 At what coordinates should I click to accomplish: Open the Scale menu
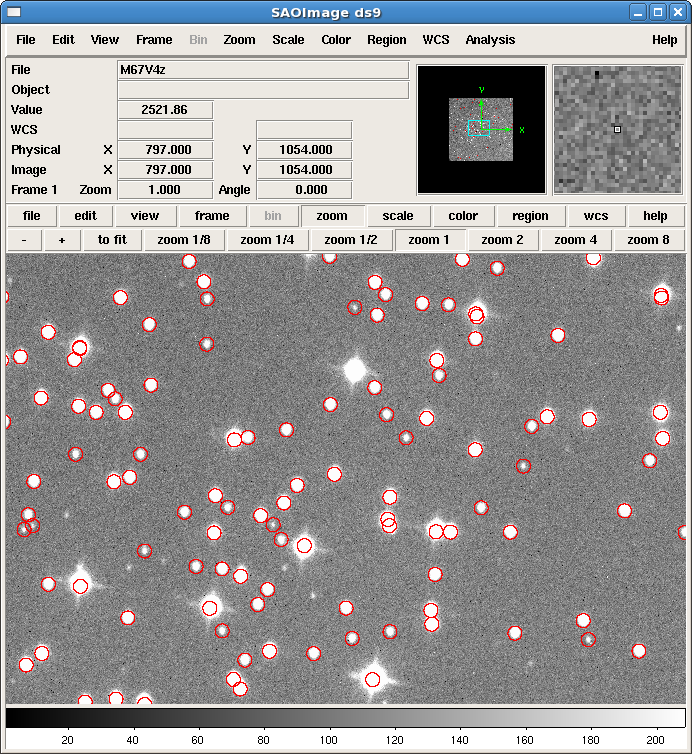288,40
